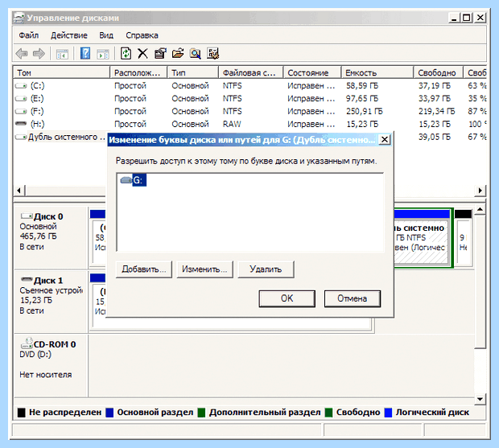The height and width of the screenshot is (448, 499).
Task: Click the Forward arrow toolbar icon
Action: pos(39,53)
